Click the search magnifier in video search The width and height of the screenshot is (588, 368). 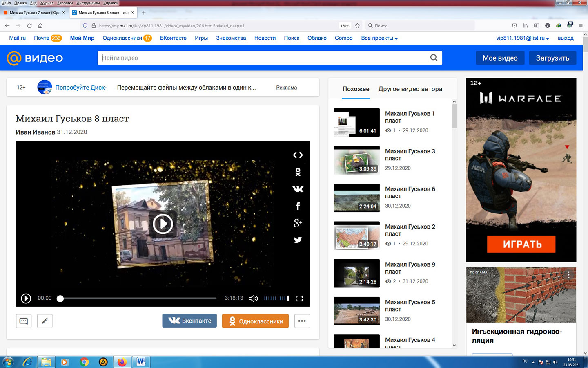[x=434, y=58]
